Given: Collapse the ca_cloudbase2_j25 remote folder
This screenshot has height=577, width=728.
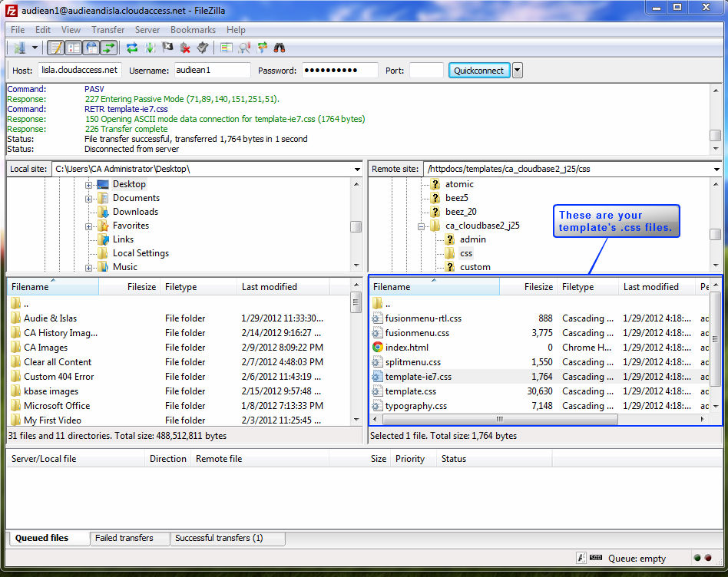Looking at the screenshot, I should (421, 227).
